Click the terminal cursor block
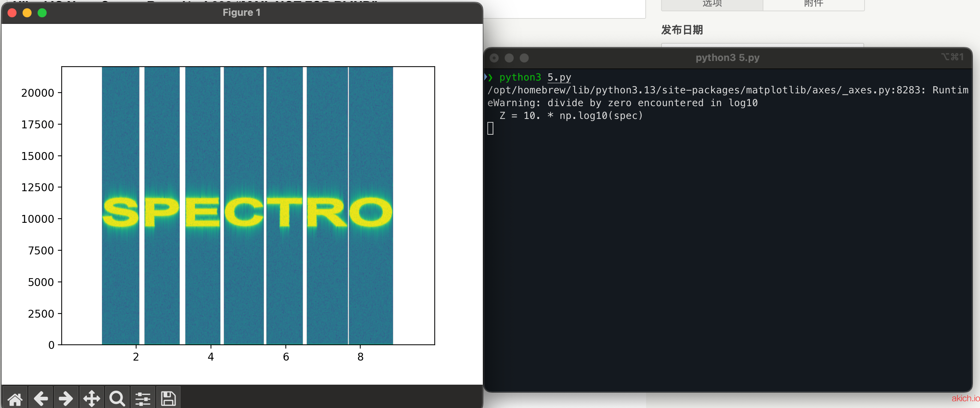The height and width of the screenshot is (408, 980). click(490, 129)
